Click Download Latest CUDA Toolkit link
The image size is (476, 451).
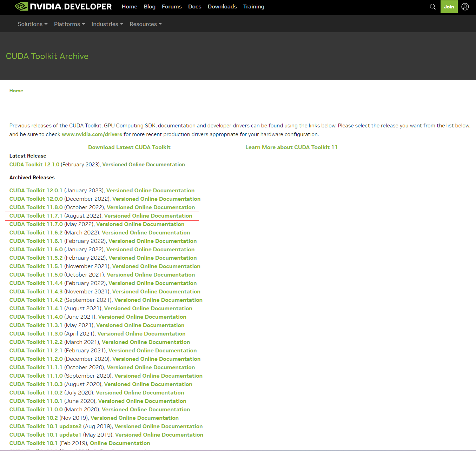click(x=129, y=147)
